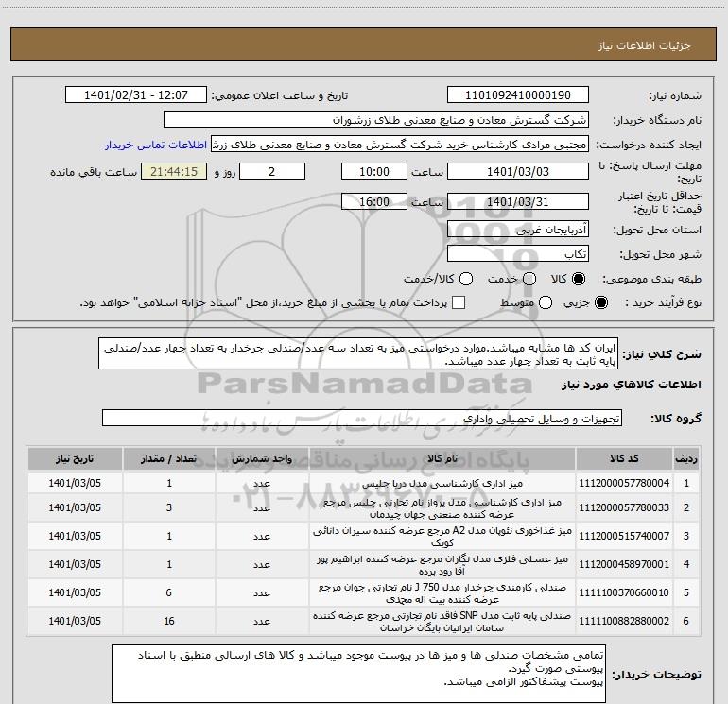Image resolution: width=728 pixels, height=704 pixels.
Task: Click item name صندلی پایه ثابت مدل SNP
Action: pos(442,622)
